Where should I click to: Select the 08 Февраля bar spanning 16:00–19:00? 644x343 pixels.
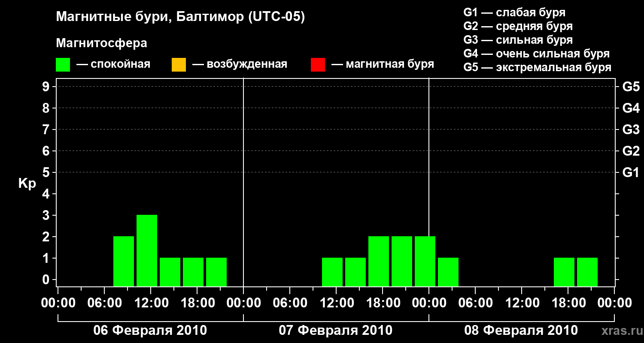564,272
